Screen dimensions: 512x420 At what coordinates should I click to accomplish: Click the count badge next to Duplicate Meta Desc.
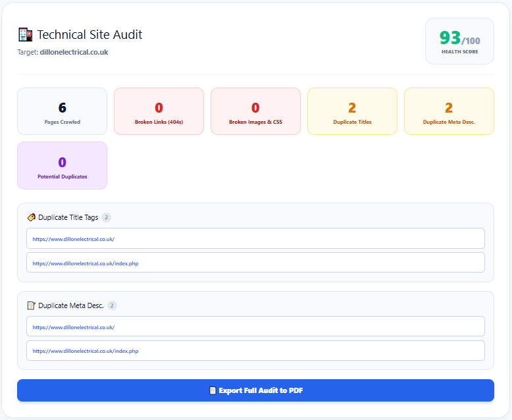click(112, 305)
